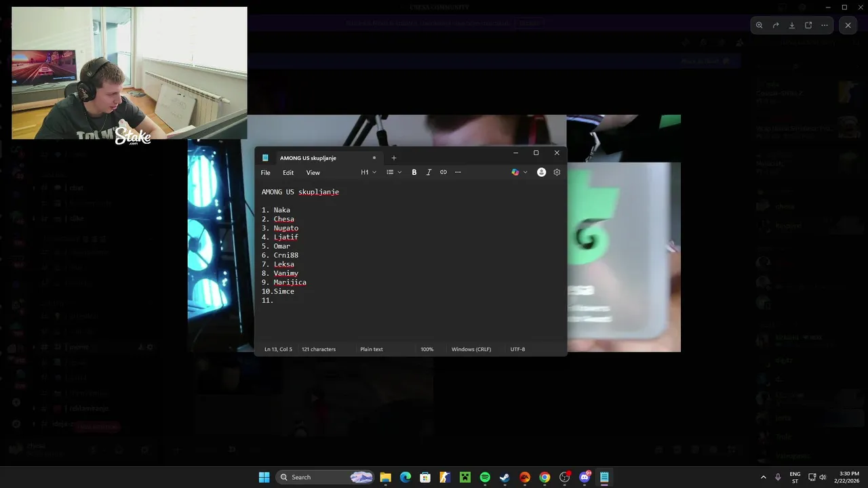The width and height of the screenshot is (868, 488).
Task: Click the line '4. Ljatif'
Action: tap(280, 237)
